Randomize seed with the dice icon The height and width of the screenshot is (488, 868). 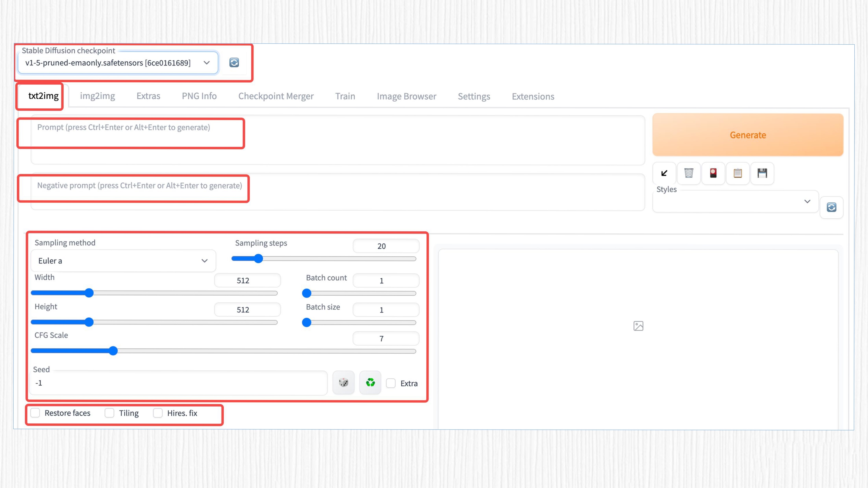click(343, 383)
